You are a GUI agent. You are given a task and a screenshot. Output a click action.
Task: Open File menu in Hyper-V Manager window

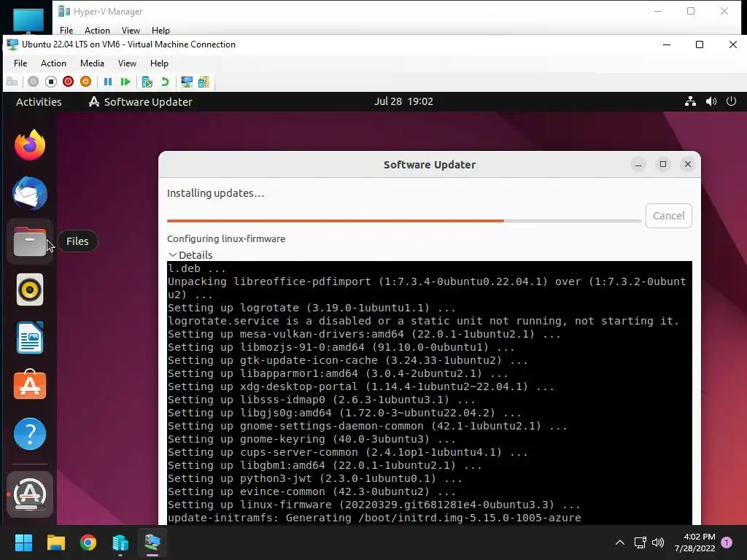(66, 31)
